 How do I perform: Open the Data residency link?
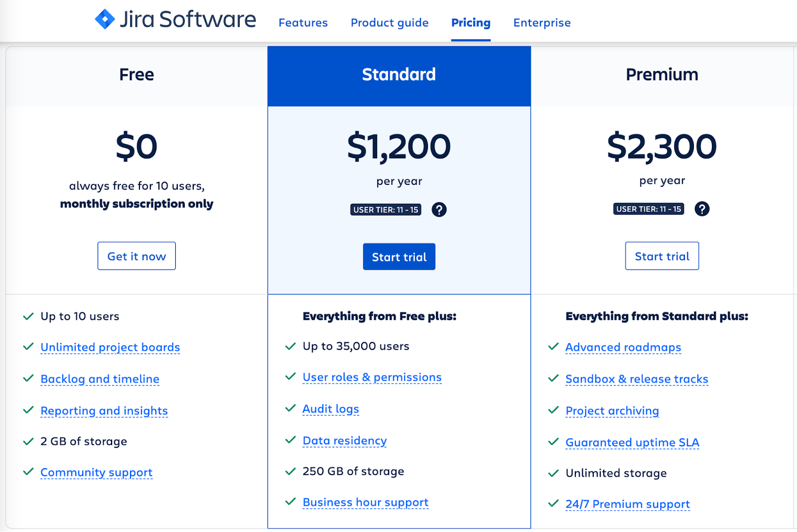pyautogui.click(x=344, y=441)
